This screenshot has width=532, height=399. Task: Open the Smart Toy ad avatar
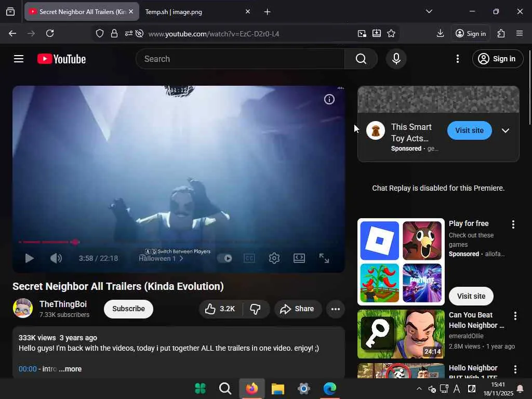(x=376, y=130)
